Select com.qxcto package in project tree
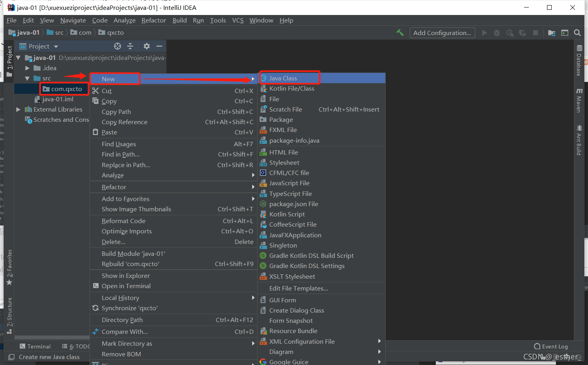588x365 pixels. 63,89
